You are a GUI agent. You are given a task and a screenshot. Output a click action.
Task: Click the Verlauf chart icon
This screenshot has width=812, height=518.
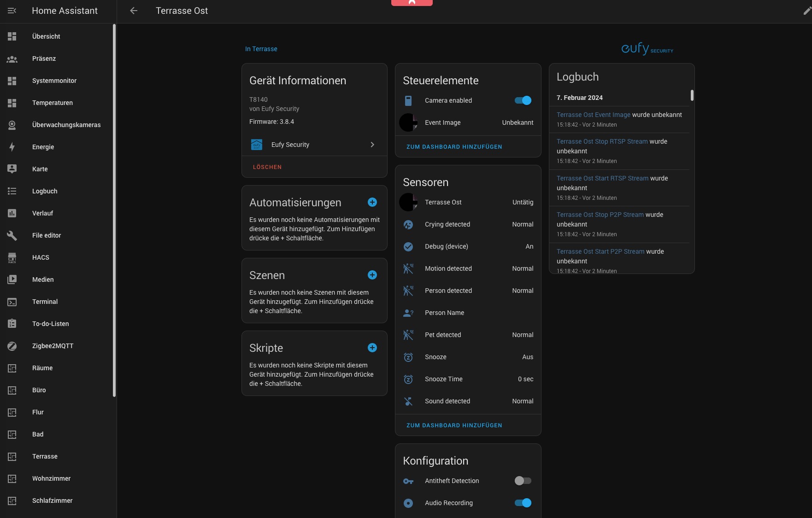pos(12,213)
